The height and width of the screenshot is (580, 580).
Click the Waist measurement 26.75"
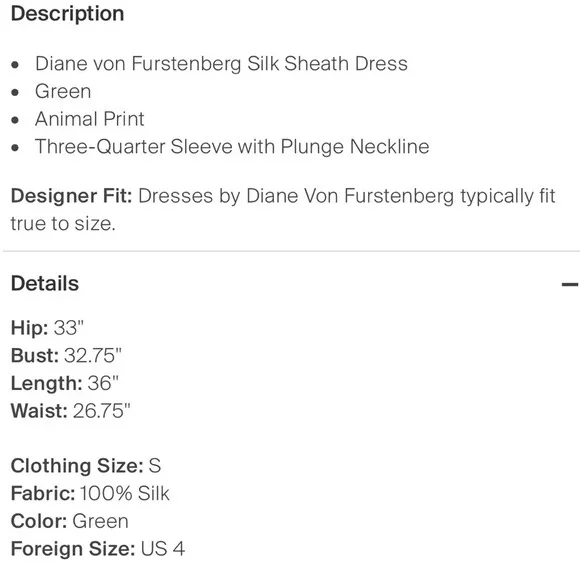click(101, 411)
